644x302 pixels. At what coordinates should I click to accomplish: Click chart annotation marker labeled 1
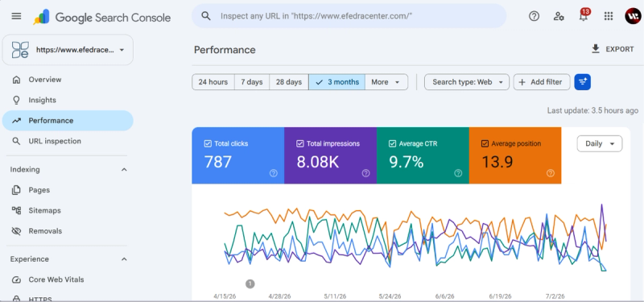point(250,284)
